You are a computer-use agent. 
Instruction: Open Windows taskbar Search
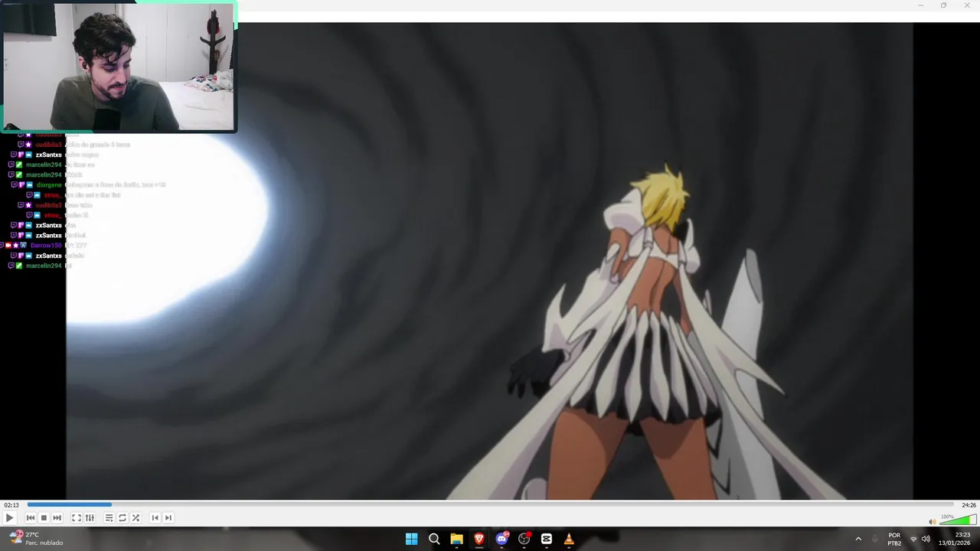(x=434, y=539)
